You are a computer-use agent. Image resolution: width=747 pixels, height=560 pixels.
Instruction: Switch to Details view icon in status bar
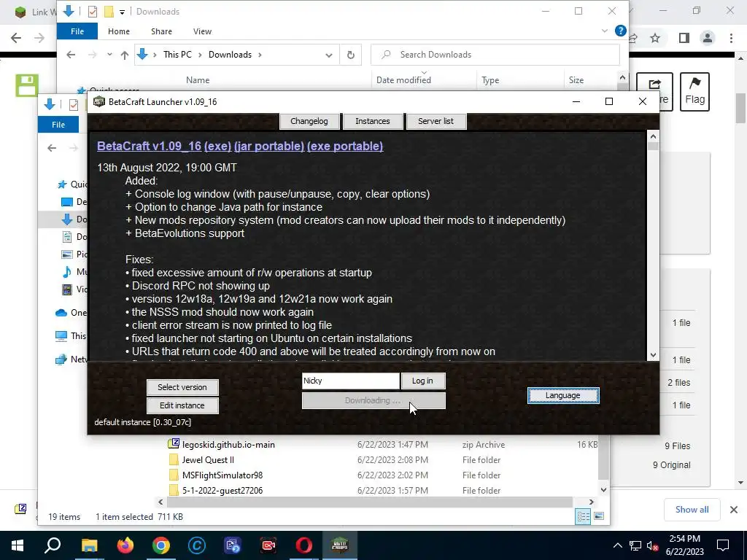[583, 516]
